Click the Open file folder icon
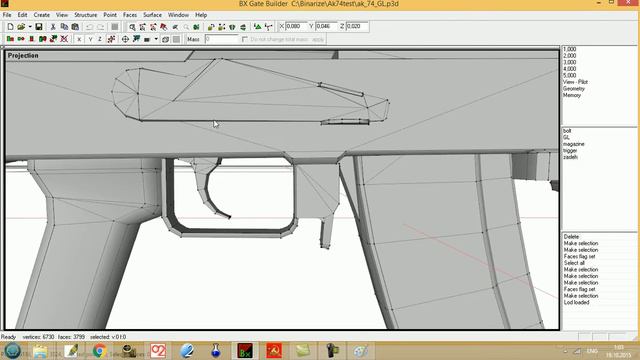The height and width of the screenshot is (360, 640). coord(21,27)
